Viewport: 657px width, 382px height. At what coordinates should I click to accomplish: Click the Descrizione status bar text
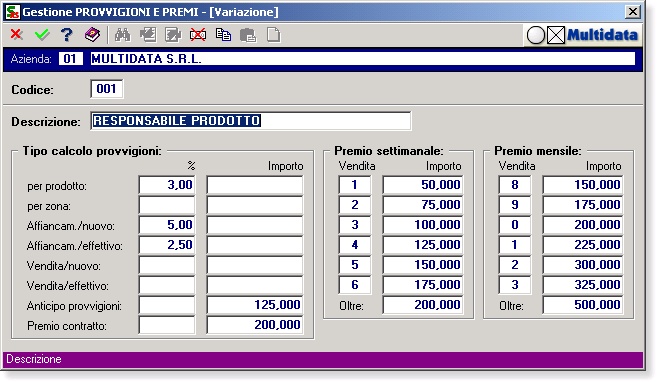pyautogui.click(x=34, y=359)
